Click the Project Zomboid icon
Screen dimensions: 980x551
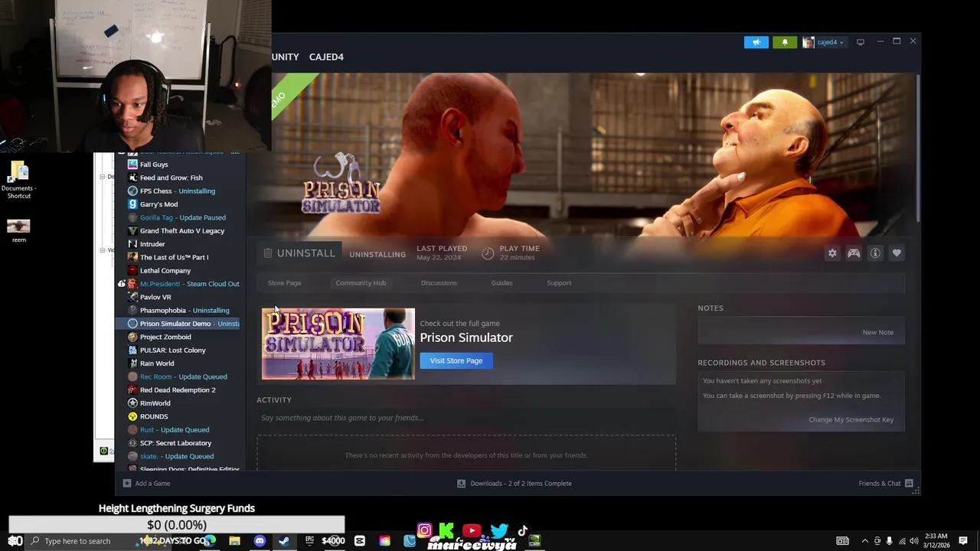click(132, 337)
